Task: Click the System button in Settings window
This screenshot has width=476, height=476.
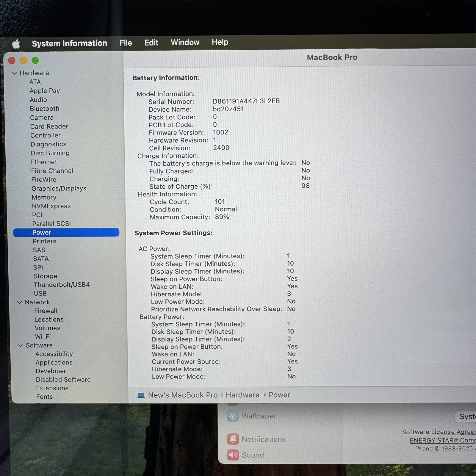Action: [466, 416]
